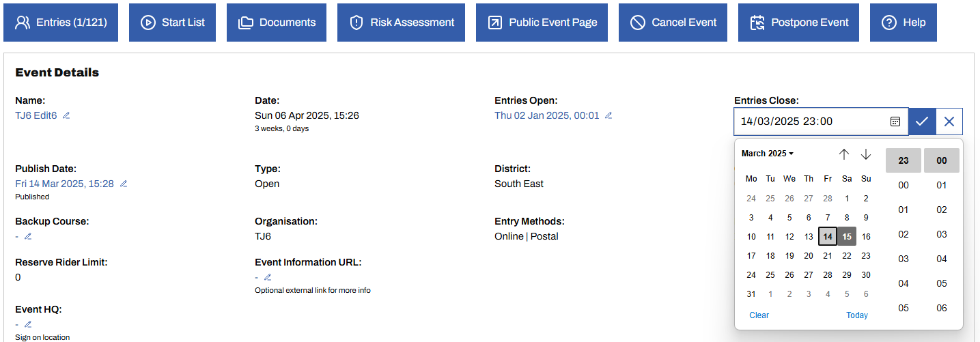Select 21 March in the calendar
980x342 pixels.
point(828,256)
